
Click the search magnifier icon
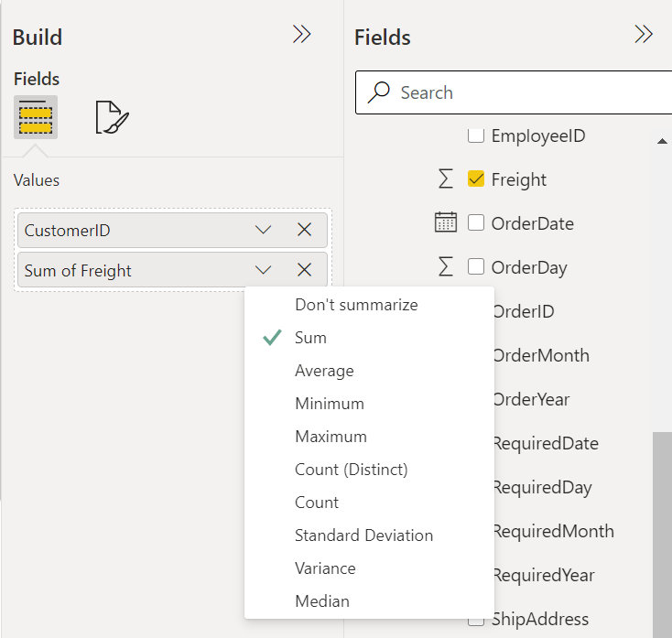click(x=379, y=92)
